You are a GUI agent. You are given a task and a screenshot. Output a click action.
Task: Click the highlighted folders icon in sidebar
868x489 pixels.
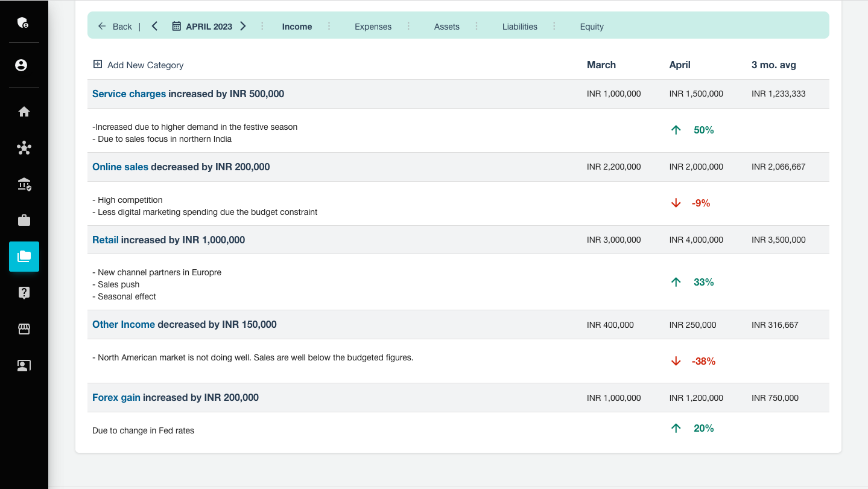coord(24,257)
